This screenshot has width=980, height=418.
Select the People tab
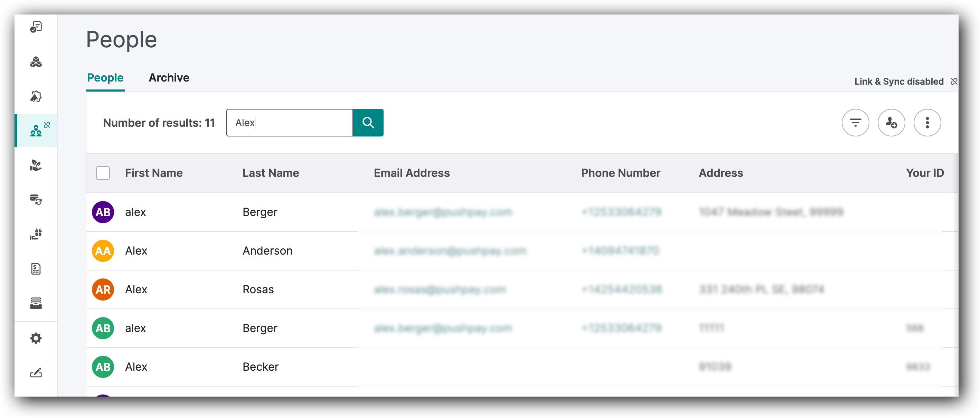[105, 78]
